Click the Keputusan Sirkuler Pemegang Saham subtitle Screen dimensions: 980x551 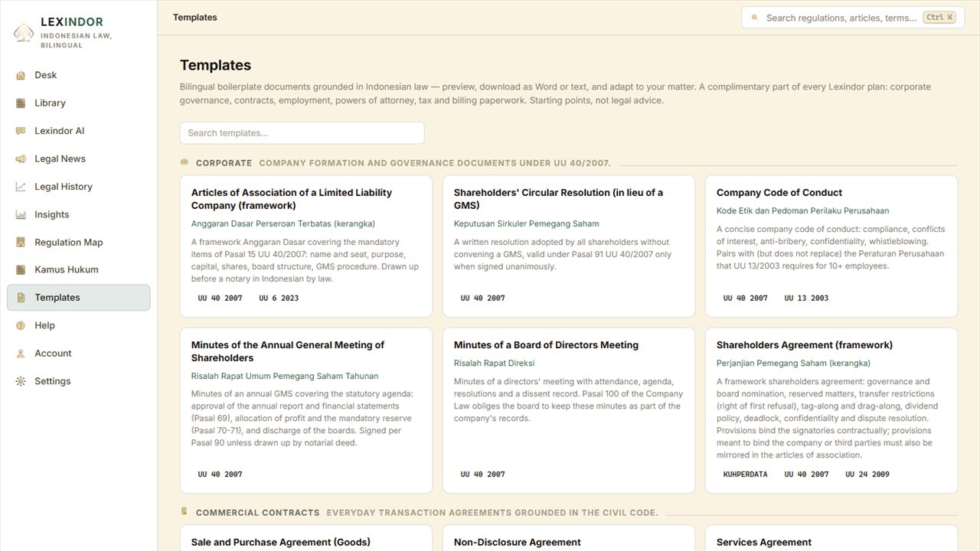[527, 223]
